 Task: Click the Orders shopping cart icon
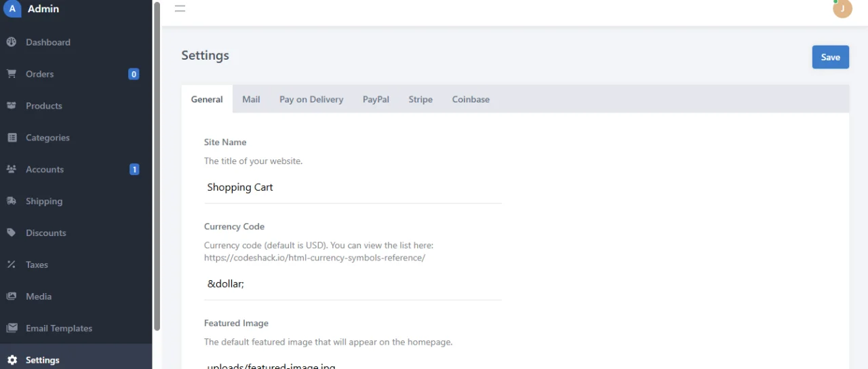pyautogui.click(x=12, y=74)
